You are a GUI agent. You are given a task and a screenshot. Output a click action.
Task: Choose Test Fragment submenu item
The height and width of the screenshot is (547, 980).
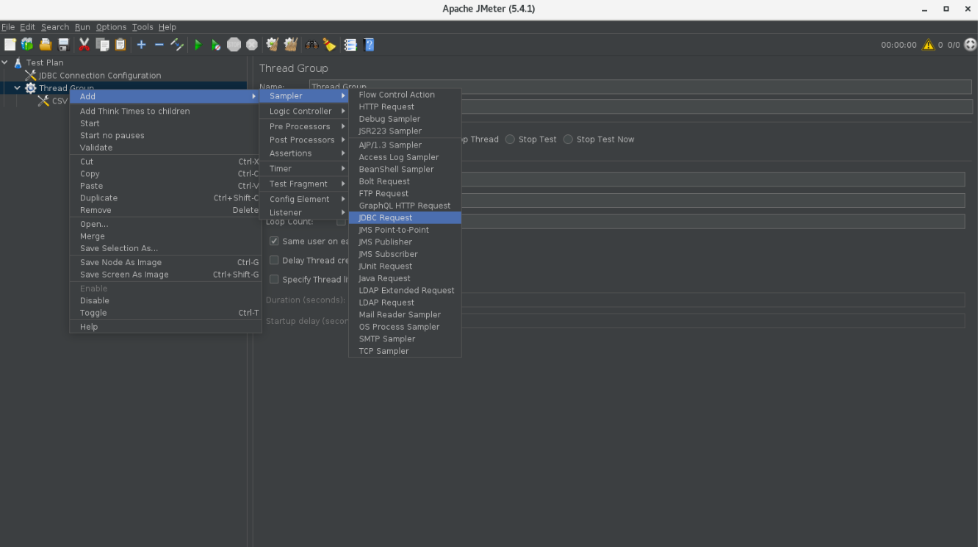point(303,184)
